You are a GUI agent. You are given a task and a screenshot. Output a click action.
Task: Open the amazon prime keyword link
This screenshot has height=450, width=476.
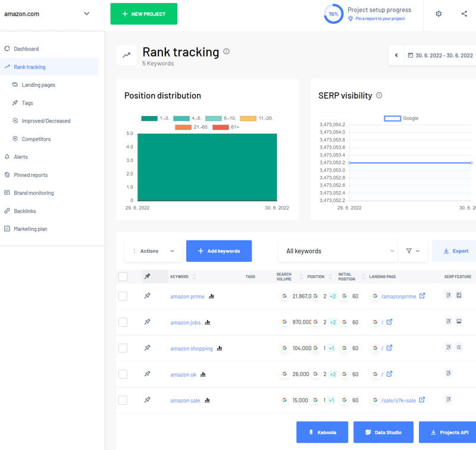click(x=187, y=296)
